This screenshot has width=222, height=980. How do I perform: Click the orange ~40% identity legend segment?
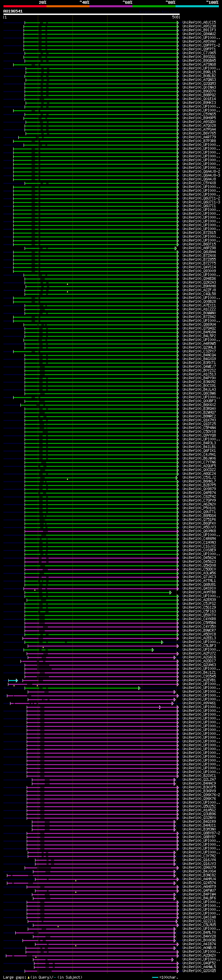(x=68, y=6)
